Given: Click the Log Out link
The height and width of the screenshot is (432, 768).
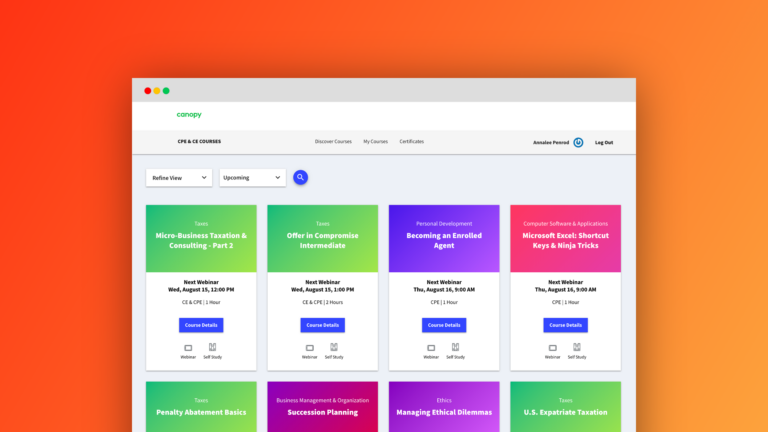Looking at the screenshot, I should [x=604, y=142].
